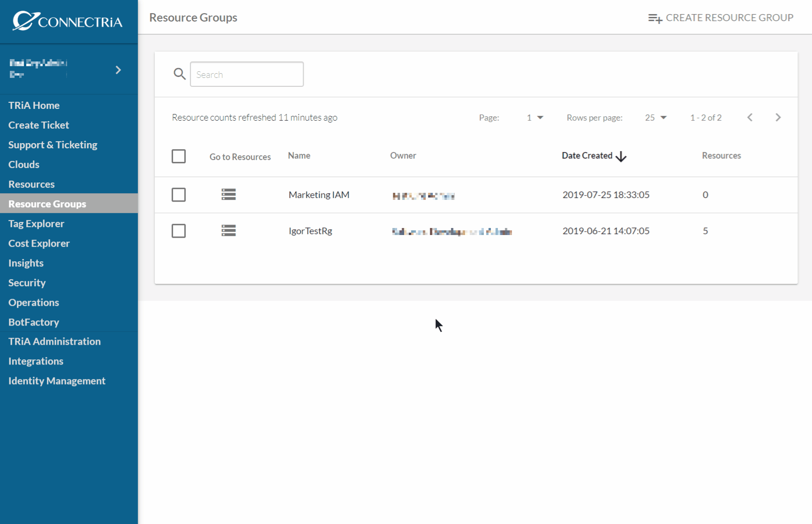Open resources list icon for IgorTestRg

[229, 230]
